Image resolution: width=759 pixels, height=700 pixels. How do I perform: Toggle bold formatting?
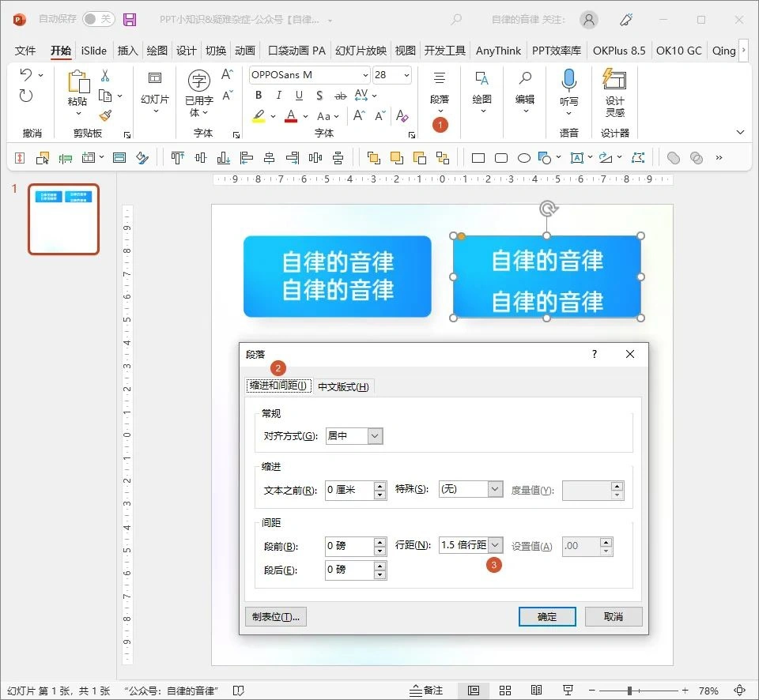pos(258,95)
